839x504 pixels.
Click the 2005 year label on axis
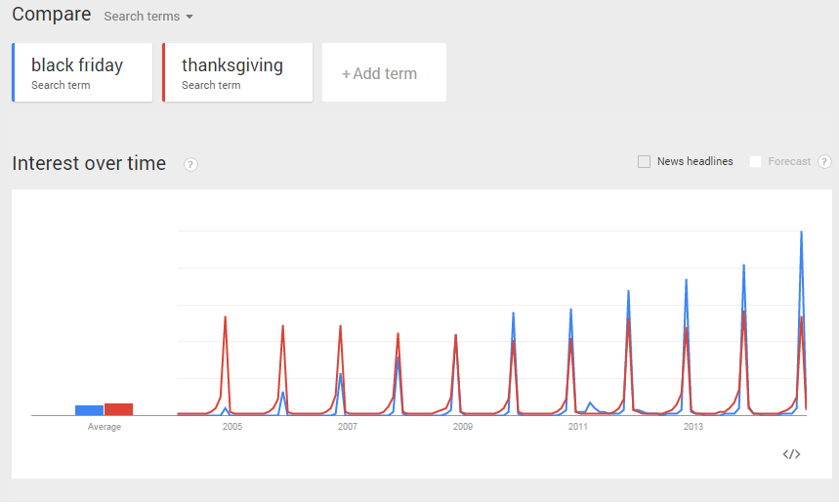pyautogui.click(x=232, y=427)
